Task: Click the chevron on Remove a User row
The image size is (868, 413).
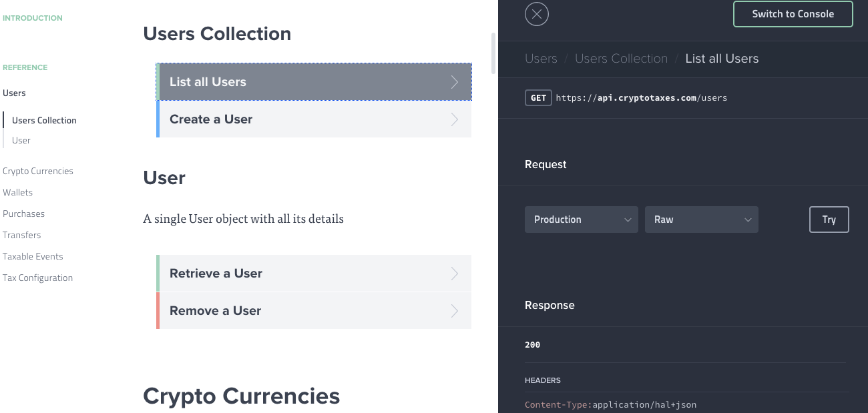Action: point(455,311)
